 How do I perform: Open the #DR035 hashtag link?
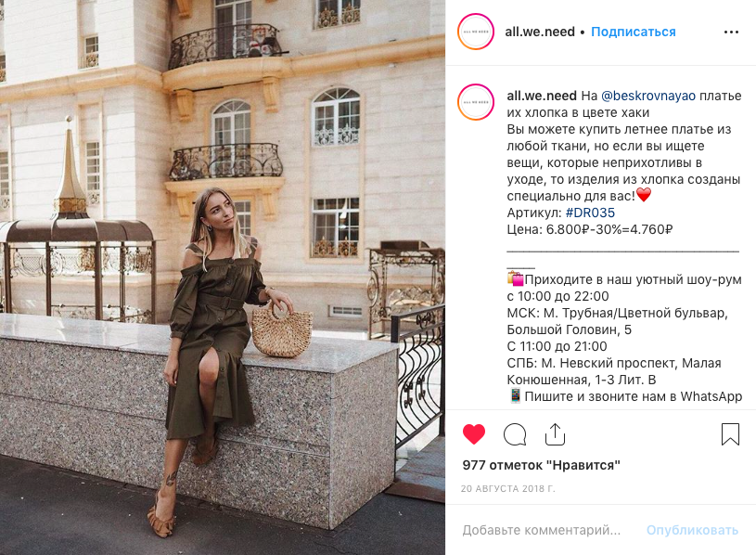tap(590, 213)
